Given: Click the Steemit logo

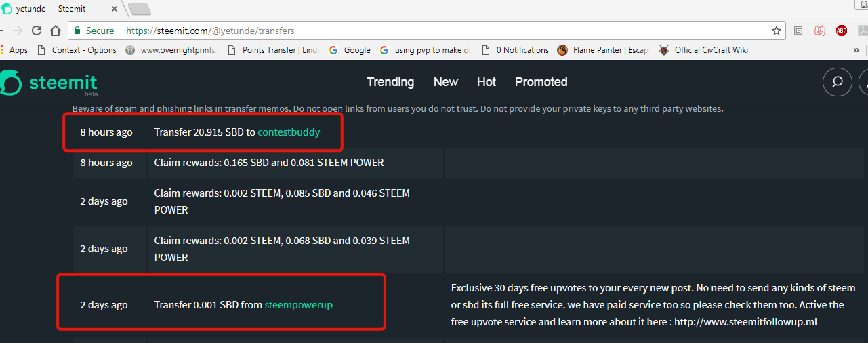Looking at the screenshot, I should click(x=49, y=83).
